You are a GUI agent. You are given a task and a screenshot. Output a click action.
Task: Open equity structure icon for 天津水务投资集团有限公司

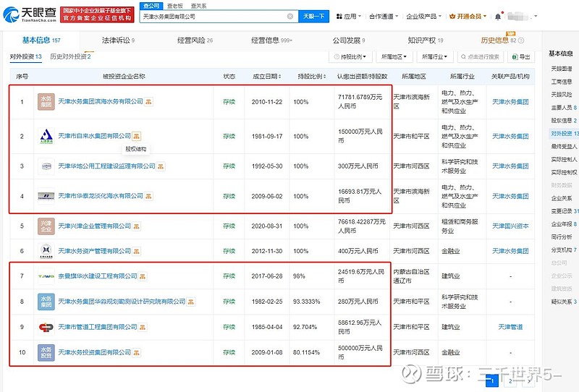[136, 352]
